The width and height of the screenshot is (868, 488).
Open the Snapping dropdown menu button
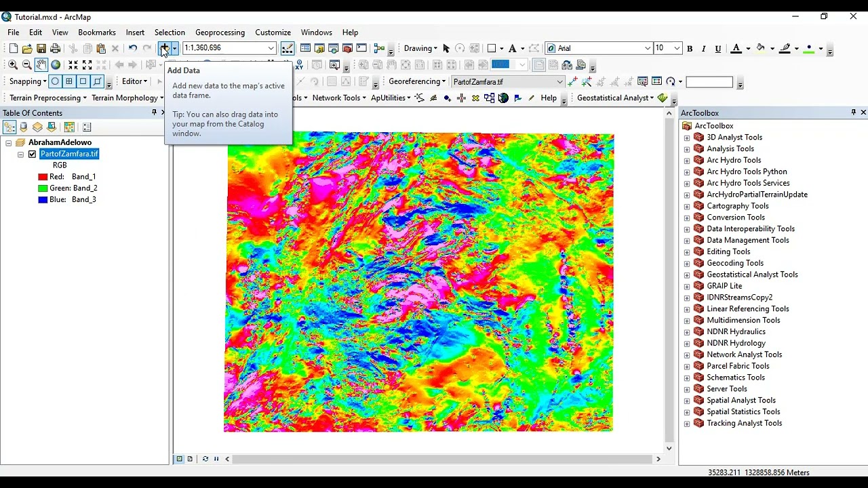point(28,81)
